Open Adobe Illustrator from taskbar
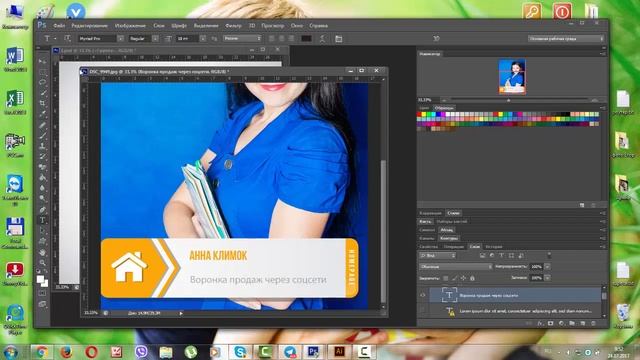Image resolution: width=640 pixels, height=360 pixels. pyautogui.click(x=338, y=351)
